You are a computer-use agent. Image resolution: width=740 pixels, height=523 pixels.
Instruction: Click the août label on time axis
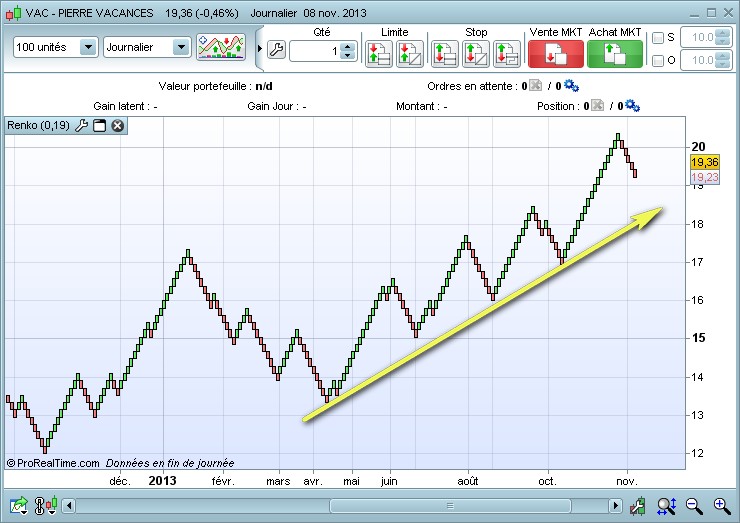(468, 481)
